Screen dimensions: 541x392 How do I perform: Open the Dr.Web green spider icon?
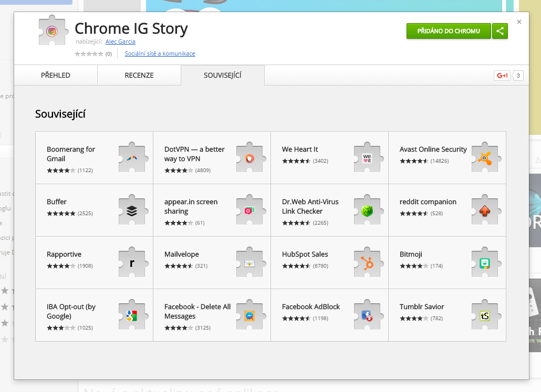[369, 209]
